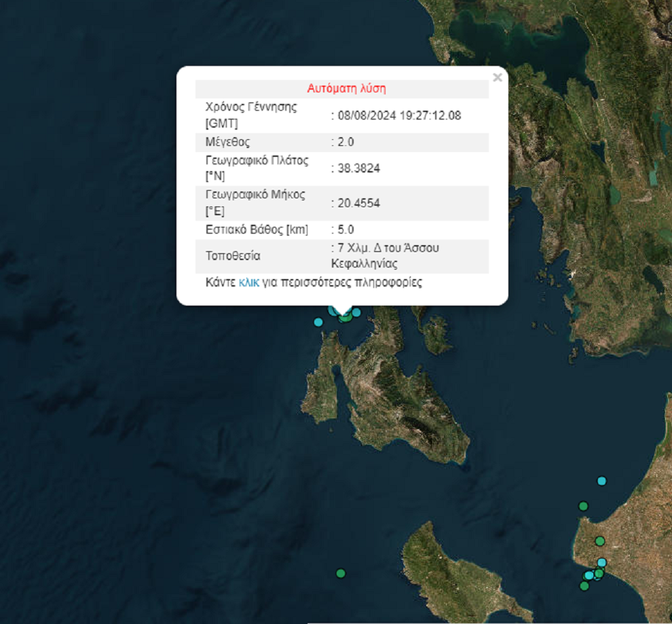Close the earthquake info popup

[497, 77]
